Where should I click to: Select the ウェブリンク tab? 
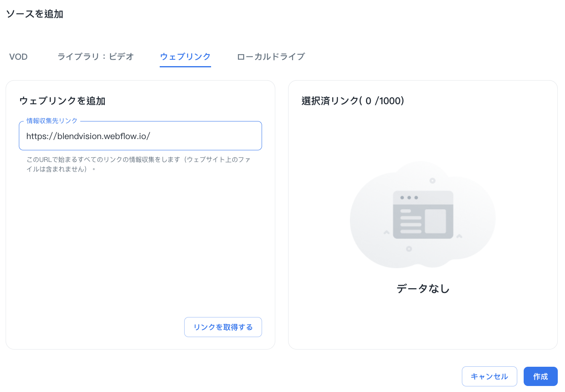point(185,57)
